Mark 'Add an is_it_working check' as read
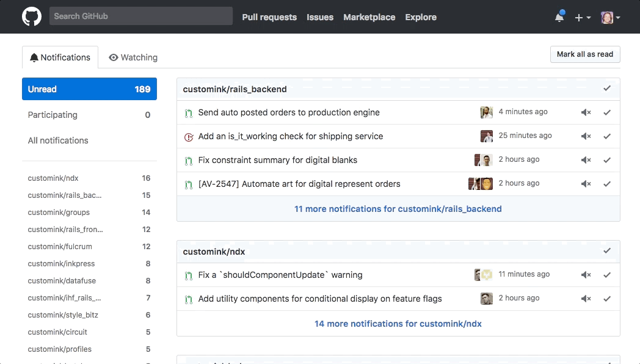The width and height of the screenshot is (640, 364). coord(607,136)
